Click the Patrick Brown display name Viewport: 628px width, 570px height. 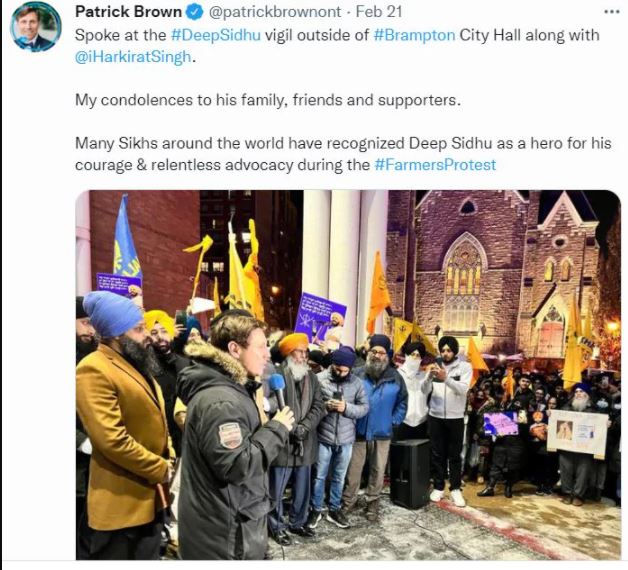pyautogui.click(x=128, y=12)
